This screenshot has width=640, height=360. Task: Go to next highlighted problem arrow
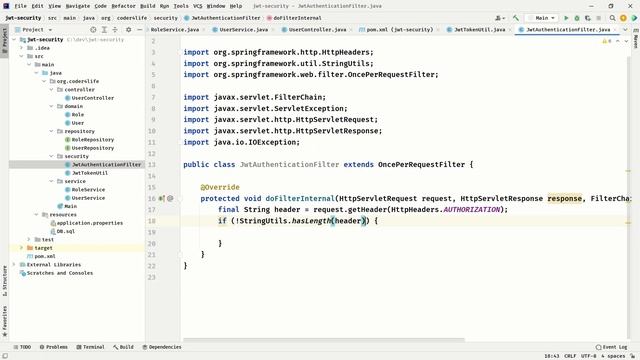pyautogui.click(x=626, y=41)
